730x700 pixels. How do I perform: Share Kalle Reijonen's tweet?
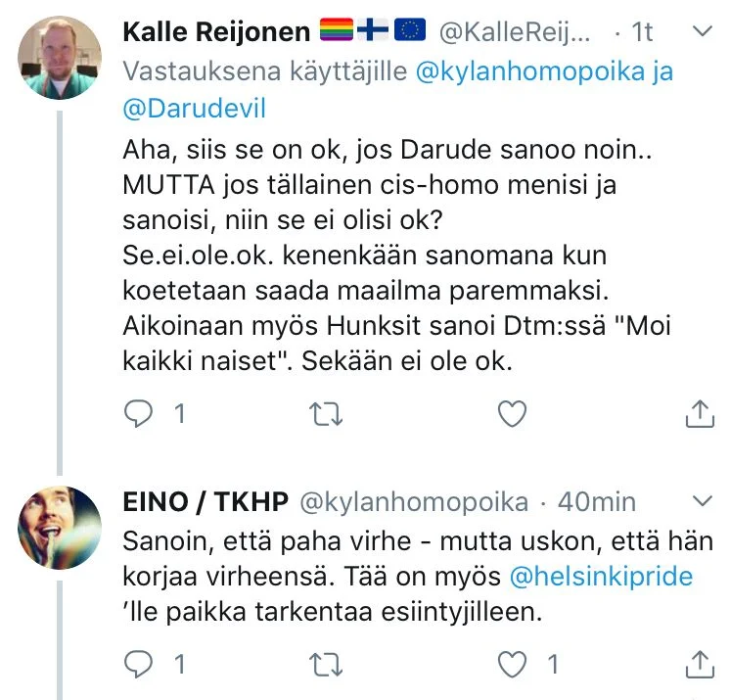click(700, 415)
